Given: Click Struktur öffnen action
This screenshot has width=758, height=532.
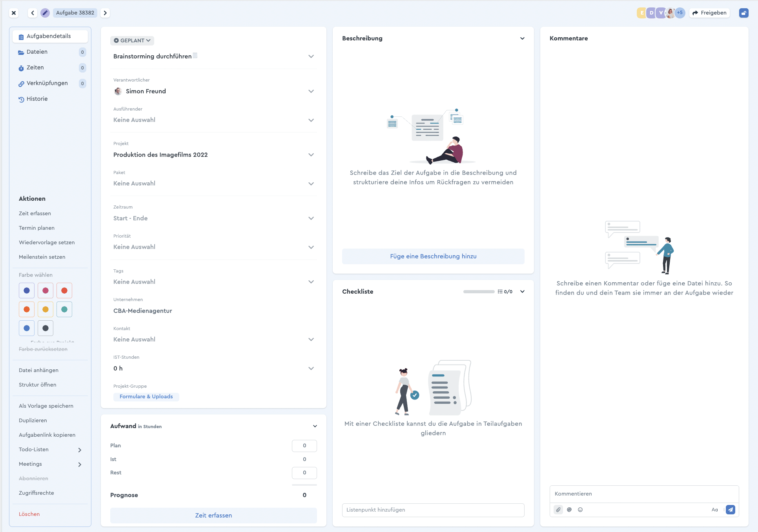Looking at the screenshot, I should (38, 385).
